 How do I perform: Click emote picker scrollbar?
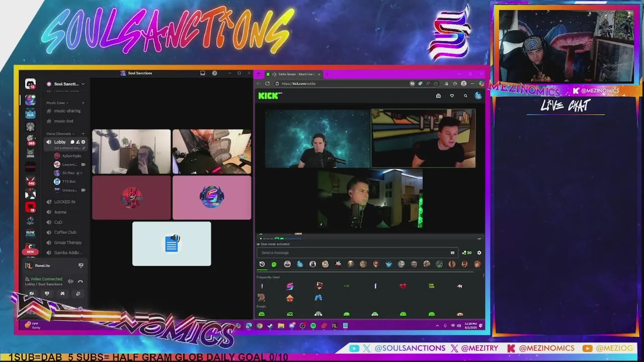pos(484,276)
